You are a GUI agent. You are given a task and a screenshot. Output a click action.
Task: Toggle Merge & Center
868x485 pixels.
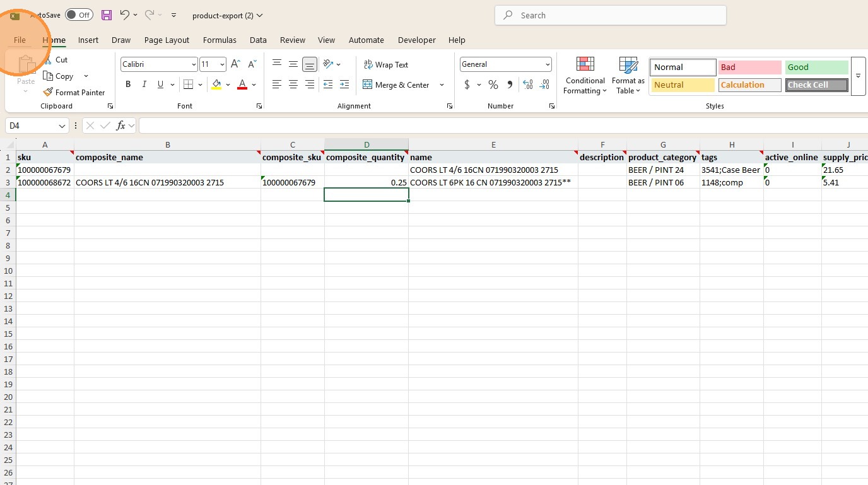(396, 85)
